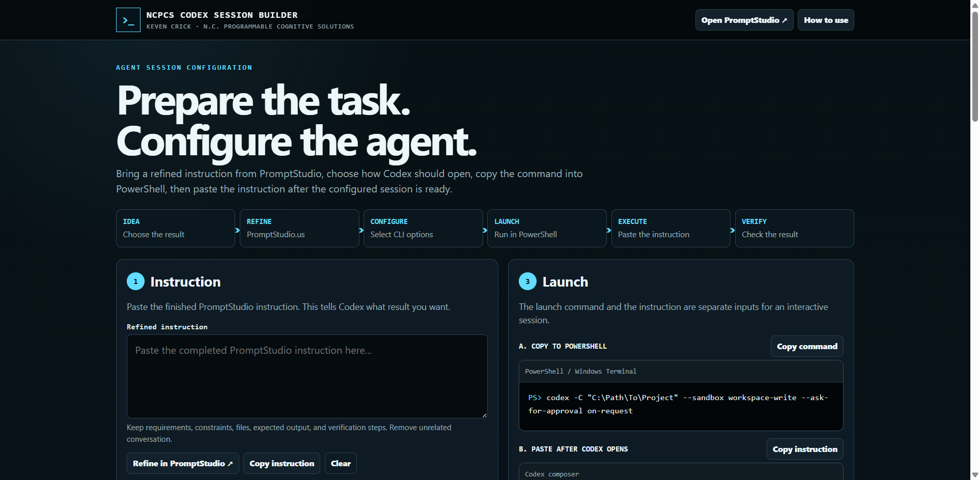The width and height of the screenshot is (980, 480).
Task: Click the scrollbar down arrow
Action: tap(975, 475)
